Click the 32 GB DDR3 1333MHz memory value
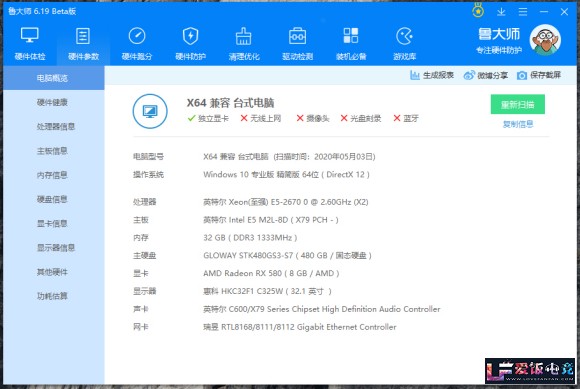Image resolution: width=580 pixels, height=389 pixels. click(x=250, y=237)
